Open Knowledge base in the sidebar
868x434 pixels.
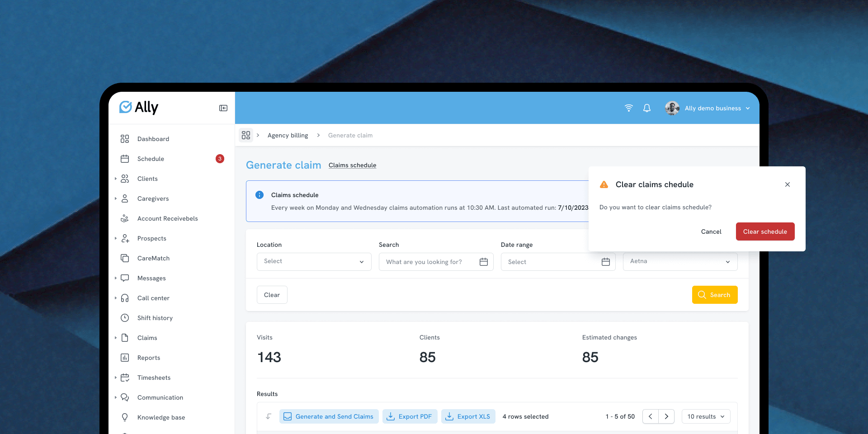click(x=161, y=417)
